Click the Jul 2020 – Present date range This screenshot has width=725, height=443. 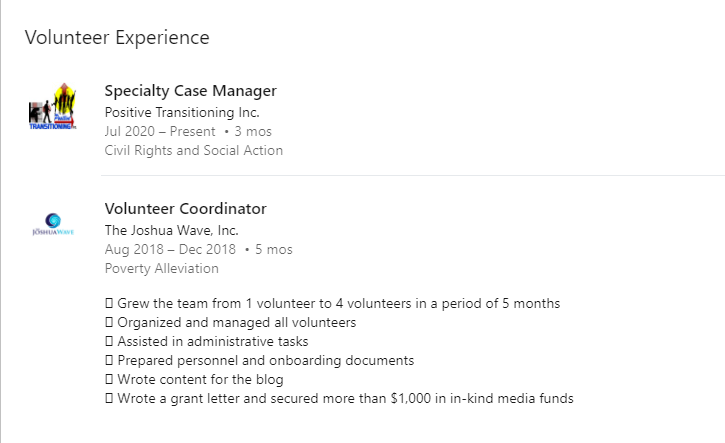click(x=160, y=131)
